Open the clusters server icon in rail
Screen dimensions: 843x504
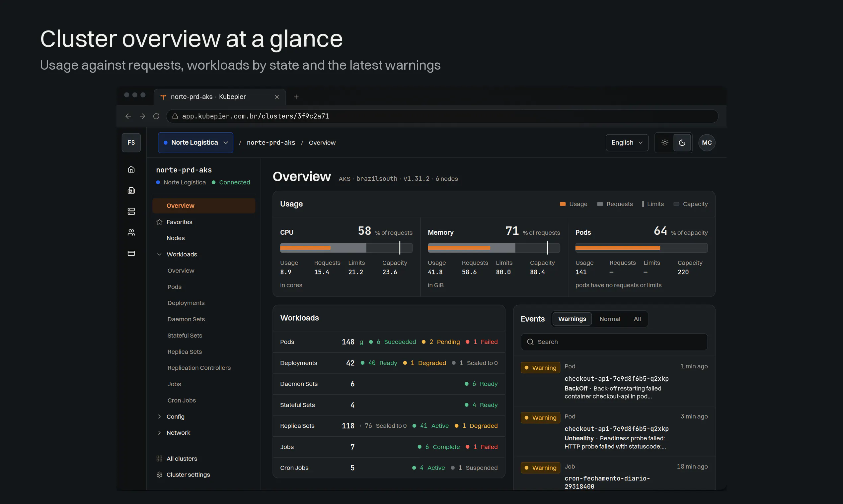click(131, 211)
